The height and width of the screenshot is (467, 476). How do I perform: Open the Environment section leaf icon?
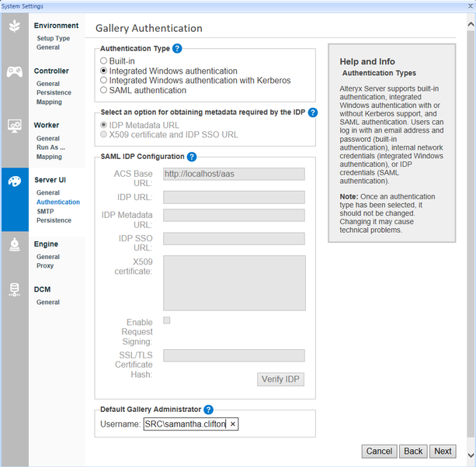pos(14,26)
